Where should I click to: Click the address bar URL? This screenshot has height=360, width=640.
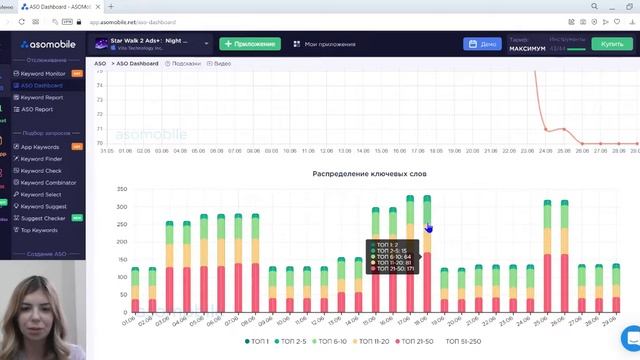coord(133,22)
